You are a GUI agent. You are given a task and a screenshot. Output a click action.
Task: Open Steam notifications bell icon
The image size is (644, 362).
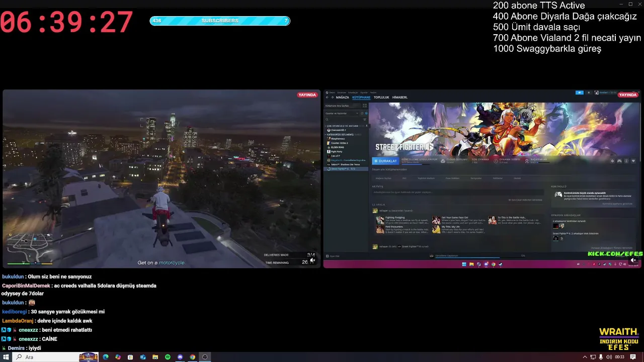tap(589, 93)
